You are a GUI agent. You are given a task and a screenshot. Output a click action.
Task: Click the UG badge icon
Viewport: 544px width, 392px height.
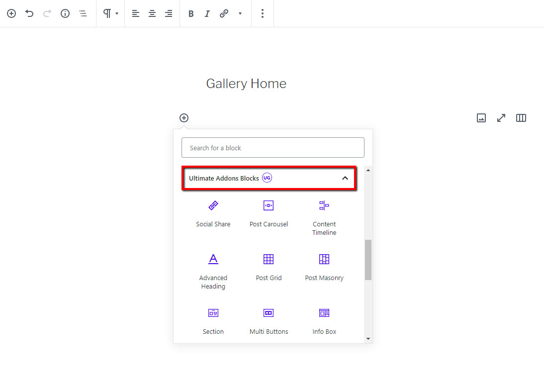(267, 178)
